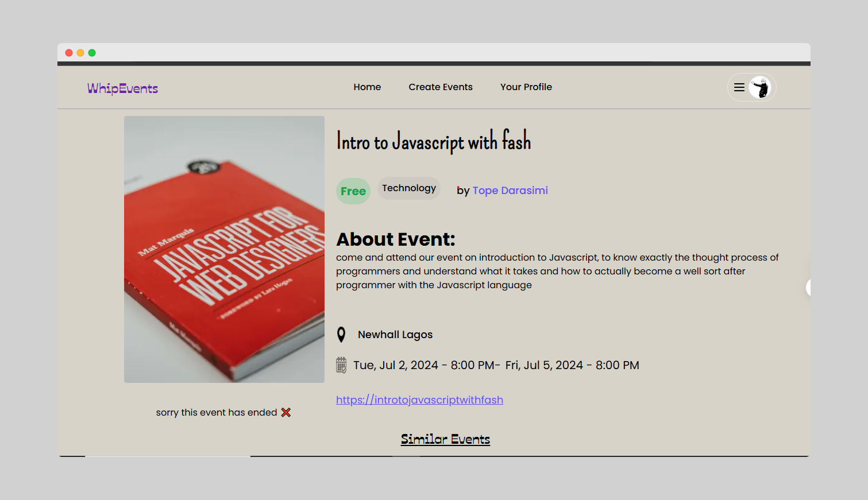Image resolution: width=868 pixels, height=500 pixels.
Task: Select Create Events in the navbar
Action: [441, 87]
